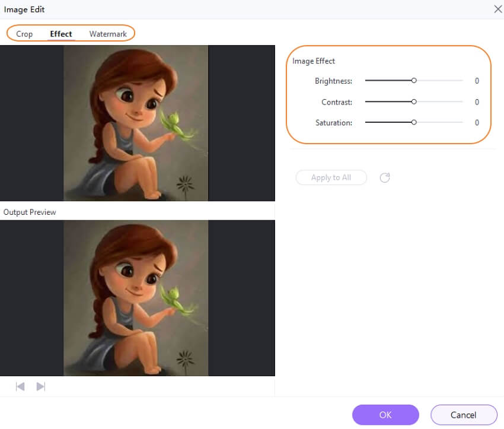Click the Image Effect heading

314,61
